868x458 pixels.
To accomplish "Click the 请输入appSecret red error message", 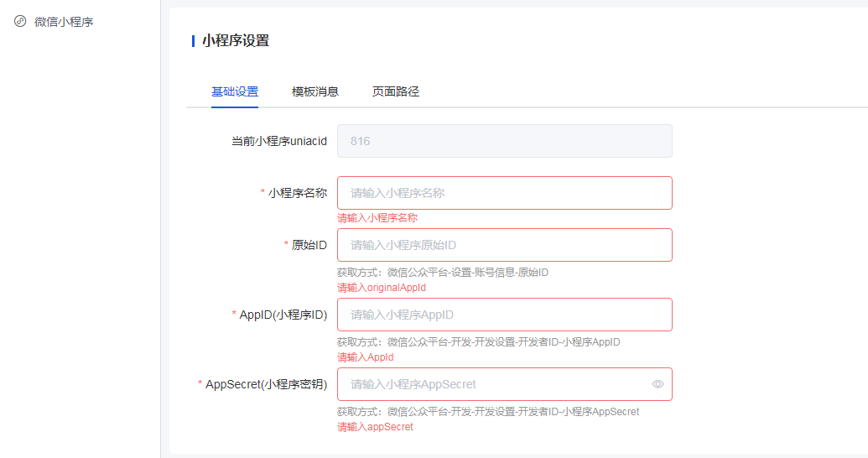I will tap(376, 427).
